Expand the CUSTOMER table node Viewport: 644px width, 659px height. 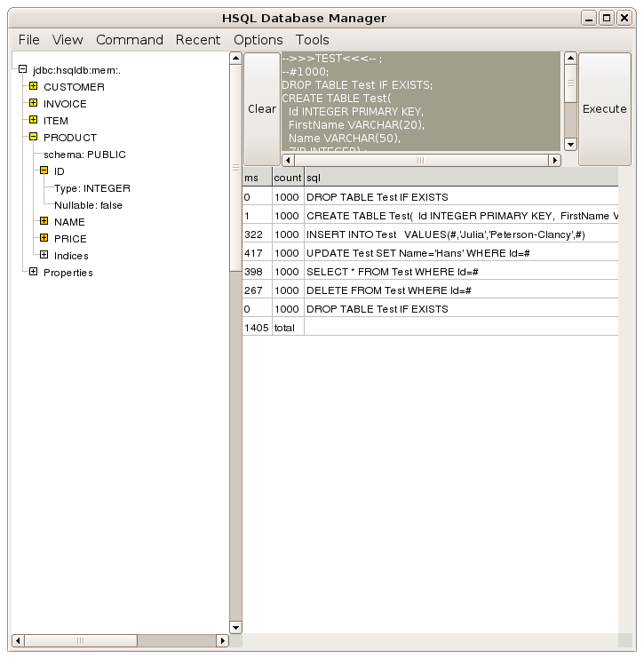pos(33,86)
